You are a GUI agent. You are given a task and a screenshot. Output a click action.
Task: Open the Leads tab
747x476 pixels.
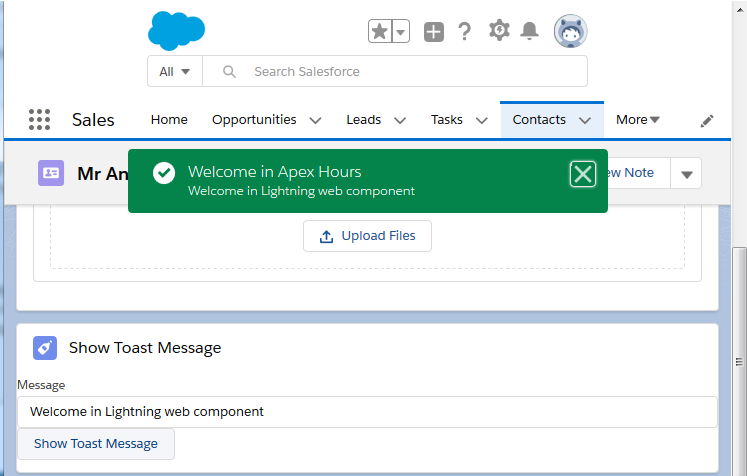[x=363, y=120]
